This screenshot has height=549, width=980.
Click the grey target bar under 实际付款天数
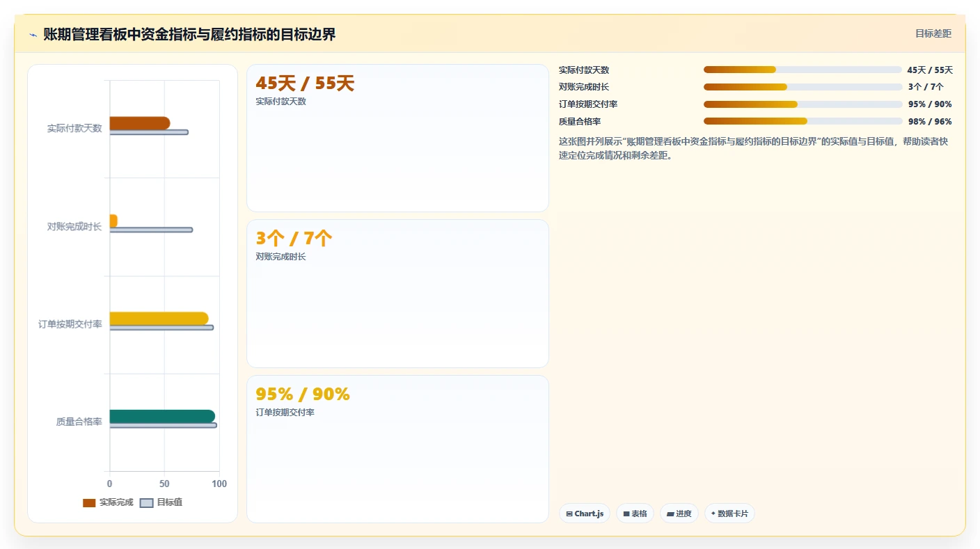(x=149, y=132)
